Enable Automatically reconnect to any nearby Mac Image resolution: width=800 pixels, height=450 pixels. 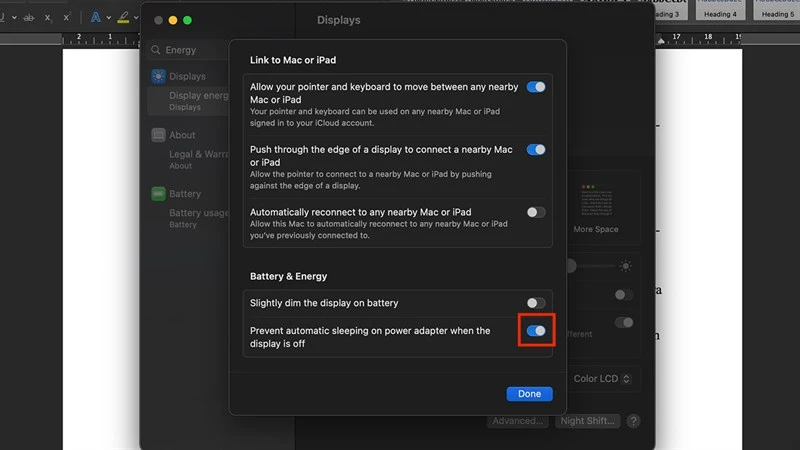tap(536, 212)
